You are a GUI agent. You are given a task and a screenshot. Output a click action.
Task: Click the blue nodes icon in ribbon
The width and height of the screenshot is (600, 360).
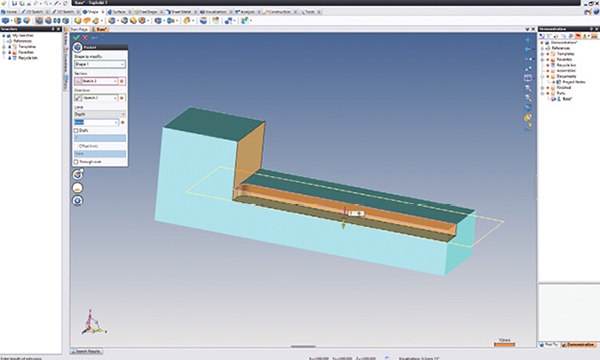pos(228,20)
